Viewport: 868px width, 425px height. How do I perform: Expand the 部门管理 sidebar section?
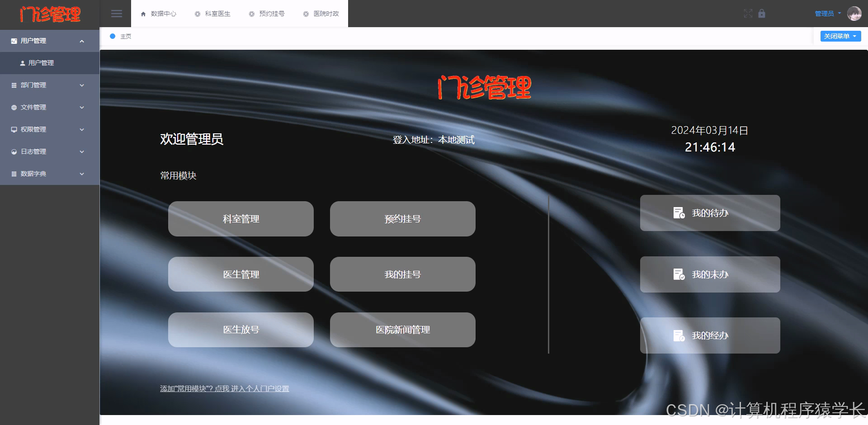(x=50, y=85)
